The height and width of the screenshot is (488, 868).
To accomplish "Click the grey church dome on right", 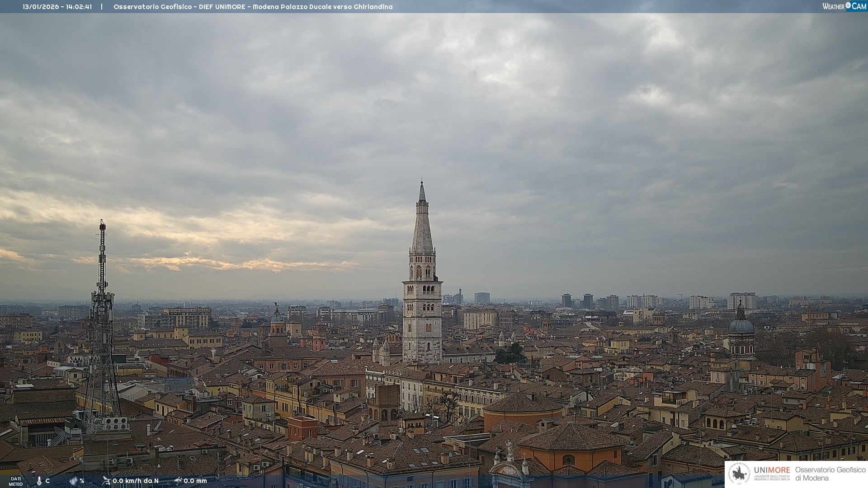I will (741, 325).
